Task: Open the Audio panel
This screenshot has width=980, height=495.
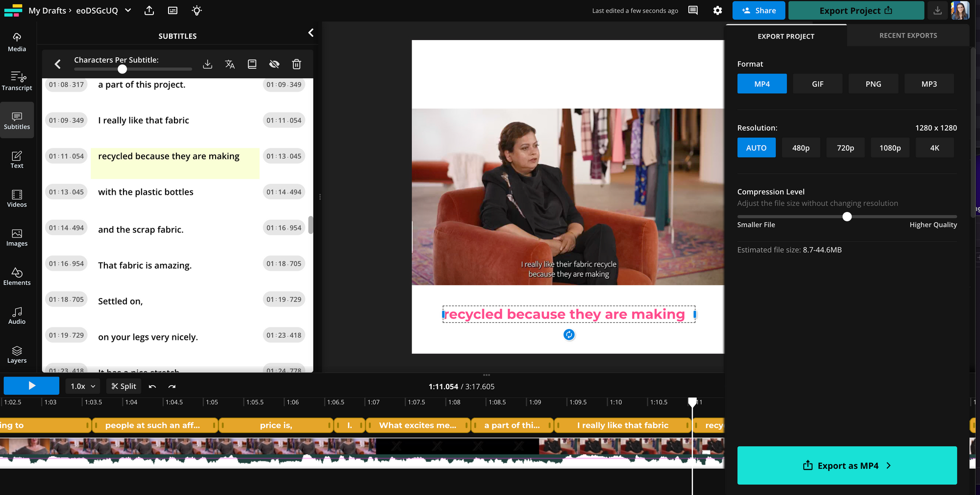Action: [17, 315]
